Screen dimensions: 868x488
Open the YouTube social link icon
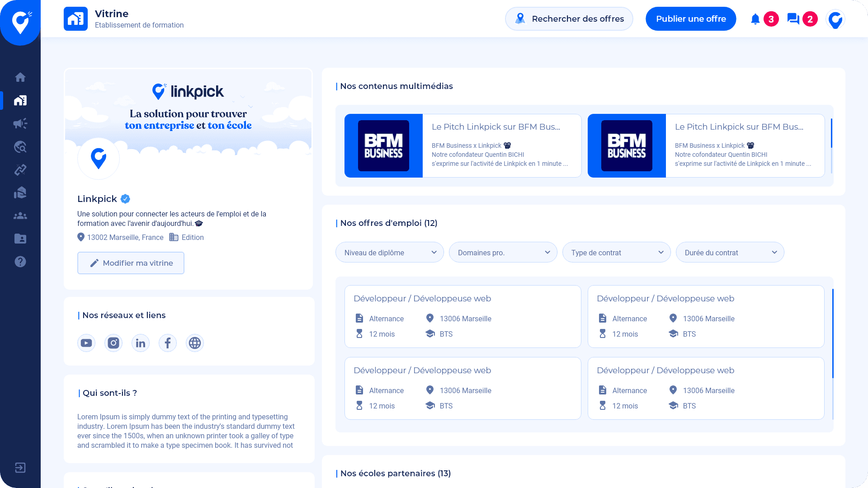pyautogui.click(x=86, y=343)
